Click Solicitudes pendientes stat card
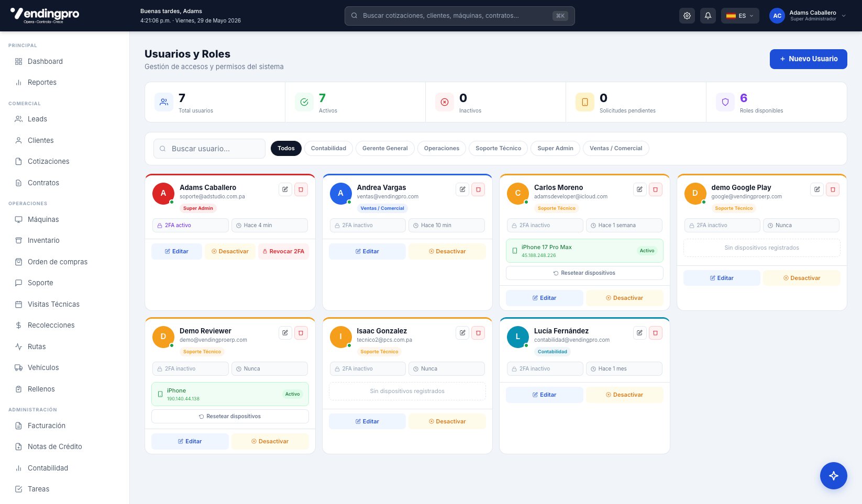The image size is (862, 504). 636,102
